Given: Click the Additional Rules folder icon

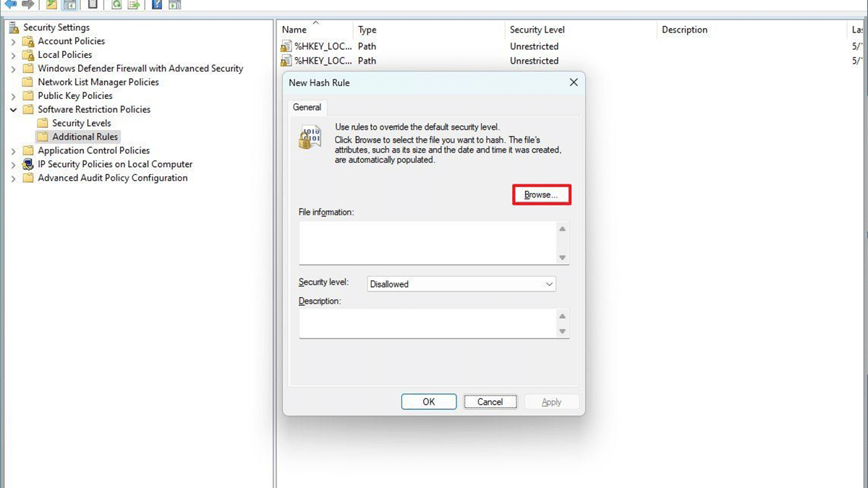Looking at the screenshot, I should 43,137.
